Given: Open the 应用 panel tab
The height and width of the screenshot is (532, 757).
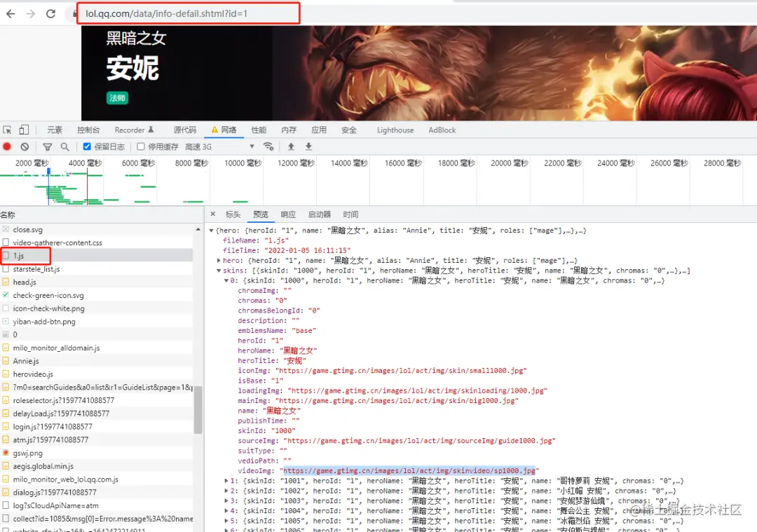Looking at the screenshot, I should (x=319, y=130).
